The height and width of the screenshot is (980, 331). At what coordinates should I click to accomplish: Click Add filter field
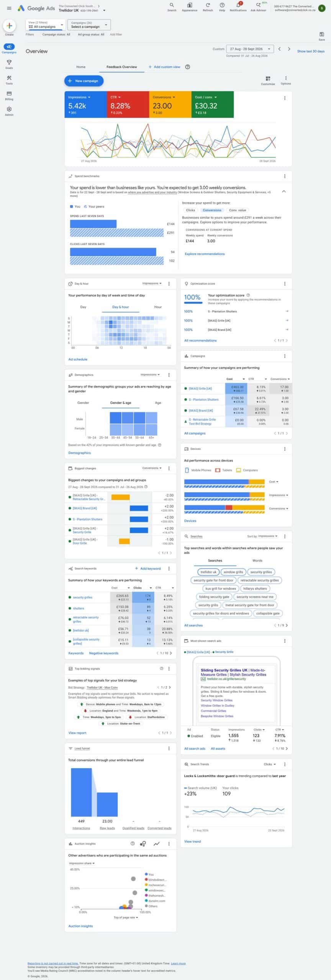(x=116, y=34)
